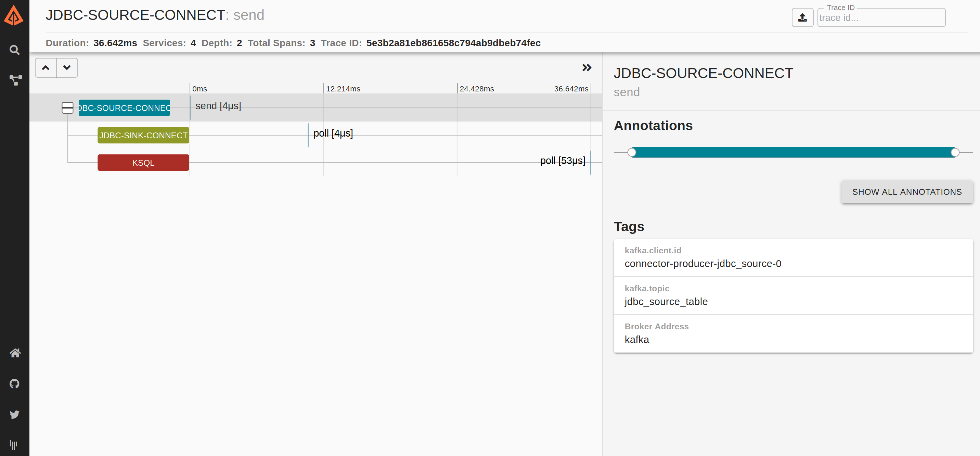Collapse the JDBC-SOURCE-CONNECT span tree
The height and width of the screenshot is (456, 980).
(67, 108)
